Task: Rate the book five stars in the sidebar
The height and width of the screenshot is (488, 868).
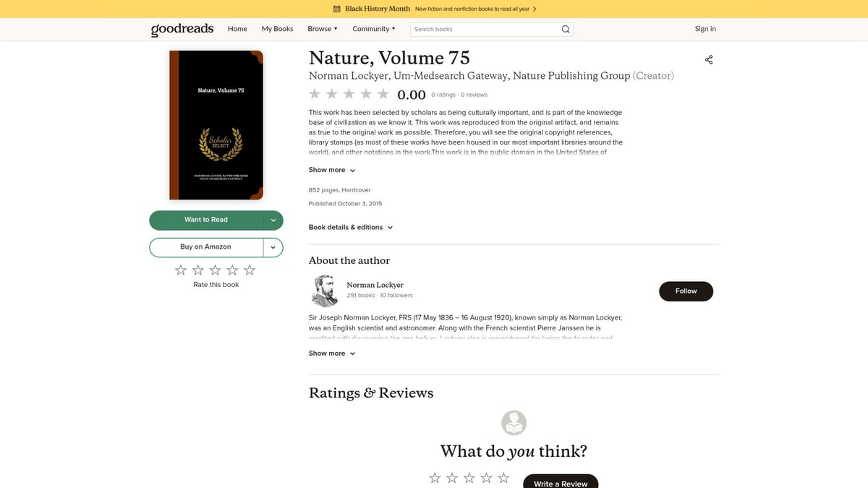Action: coord(250,270)
